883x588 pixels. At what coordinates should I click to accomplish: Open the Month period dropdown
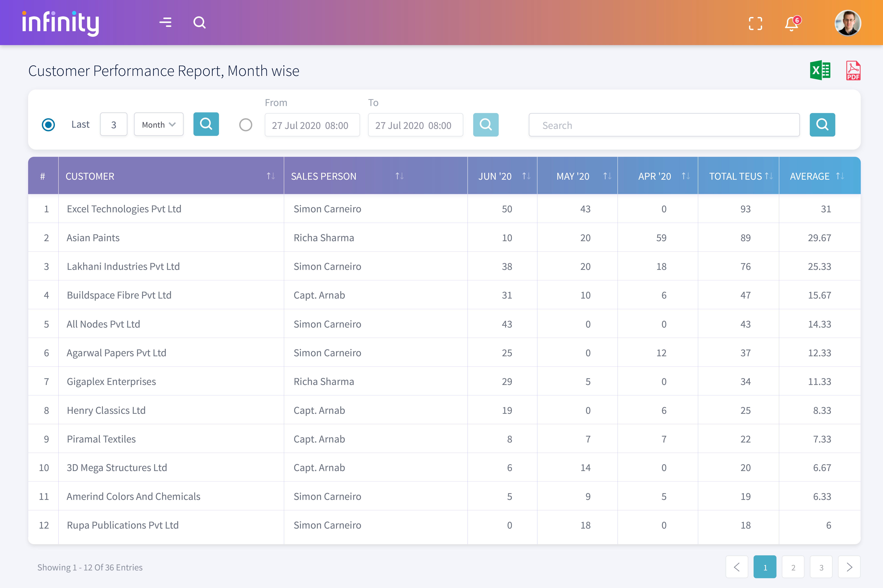pyautogui.click(x=159, y=124)
